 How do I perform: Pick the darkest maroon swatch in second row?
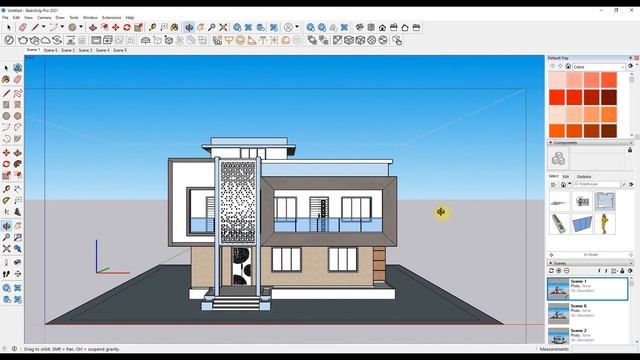[x=609, y=97]
